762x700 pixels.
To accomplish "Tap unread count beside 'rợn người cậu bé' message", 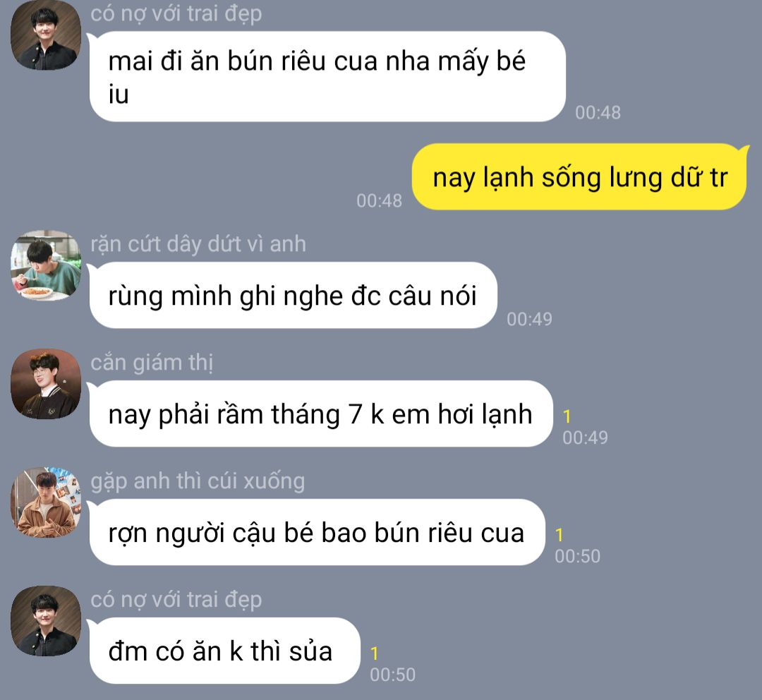I will point(559,535).
